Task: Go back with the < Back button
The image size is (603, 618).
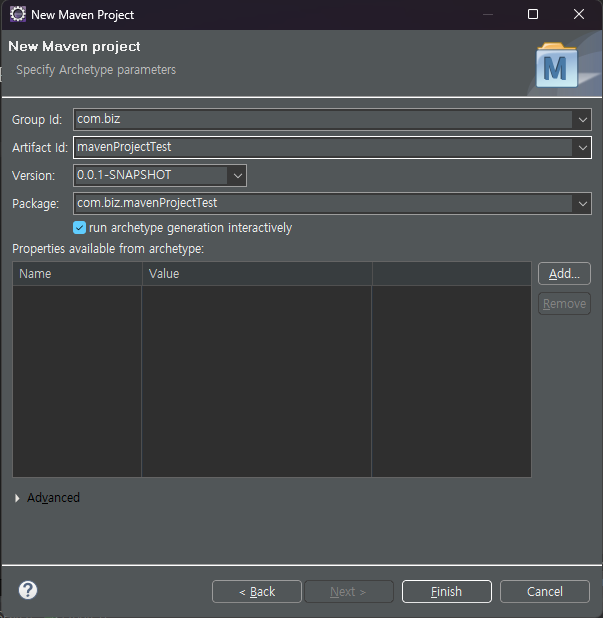Action: [x=257, y=592]
